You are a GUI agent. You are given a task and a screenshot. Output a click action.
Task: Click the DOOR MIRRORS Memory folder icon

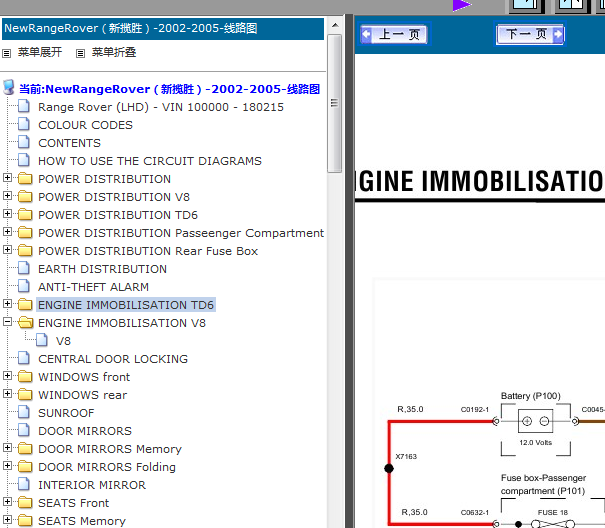[25, 448]
